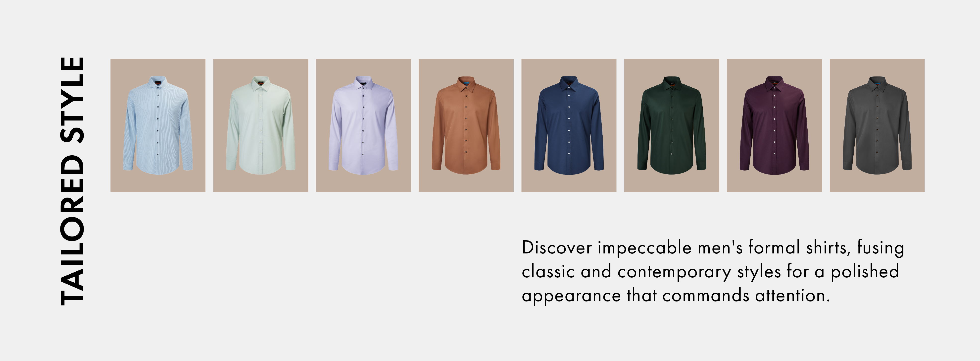Click the word STYLE in the heading

pyautogui.click(x=72, y=100)
